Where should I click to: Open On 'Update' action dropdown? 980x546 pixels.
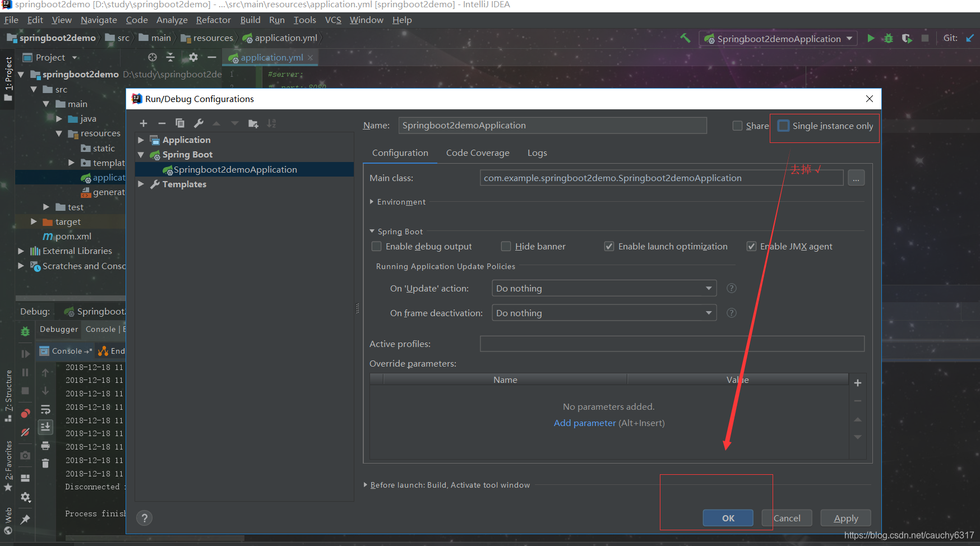click(604, 288)
